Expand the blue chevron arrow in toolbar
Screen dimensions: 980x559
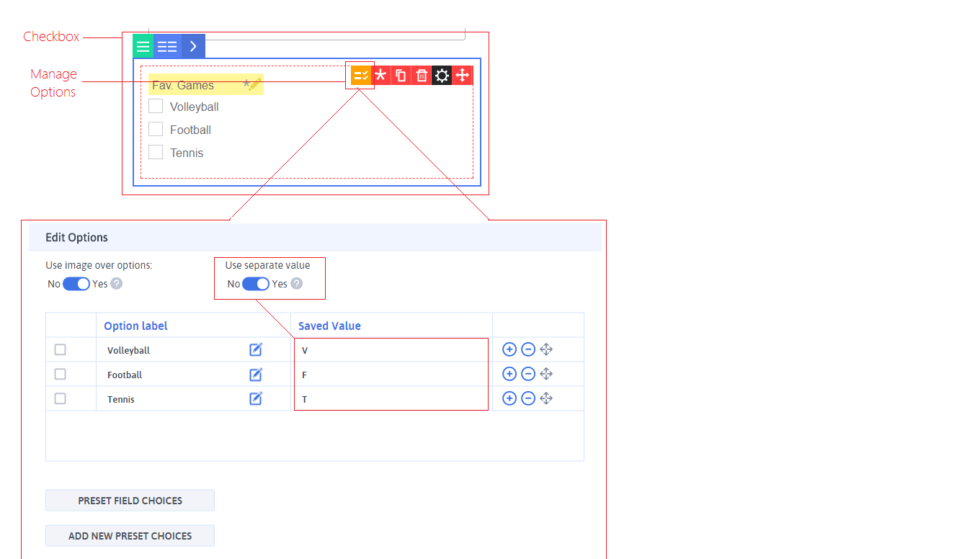[x=193, y=46]
